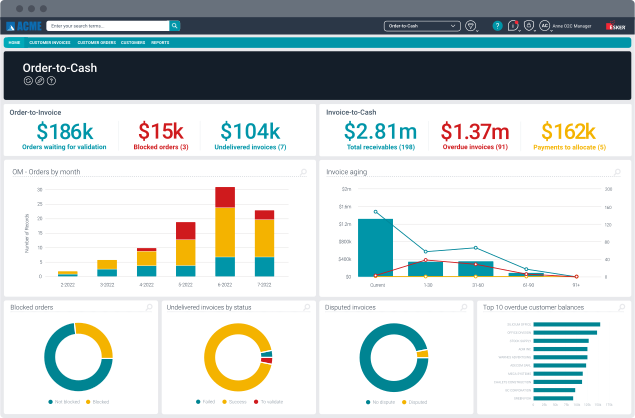Click the magnifier on Orders by month panel
Image resolution: width=635 pixels, height=418 pixels.
[304, 172]
